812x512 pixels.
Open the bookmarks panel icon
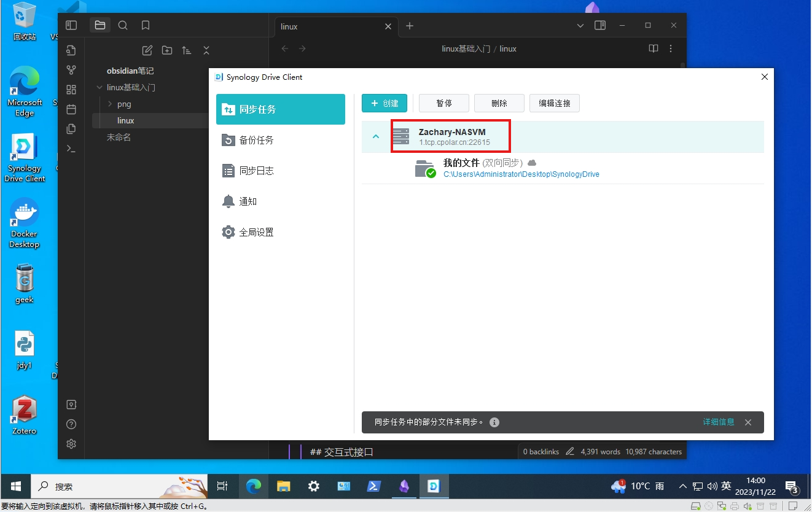click(146, 25)
